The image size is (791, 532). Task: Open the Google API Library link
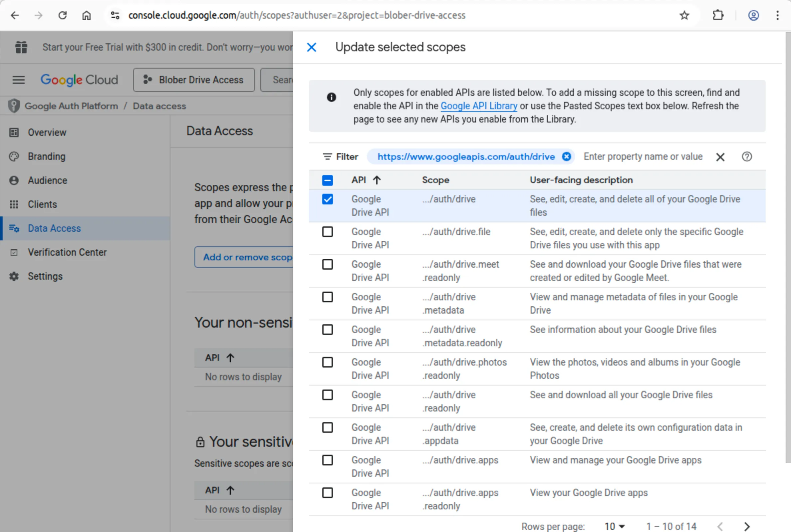point(479,106)
